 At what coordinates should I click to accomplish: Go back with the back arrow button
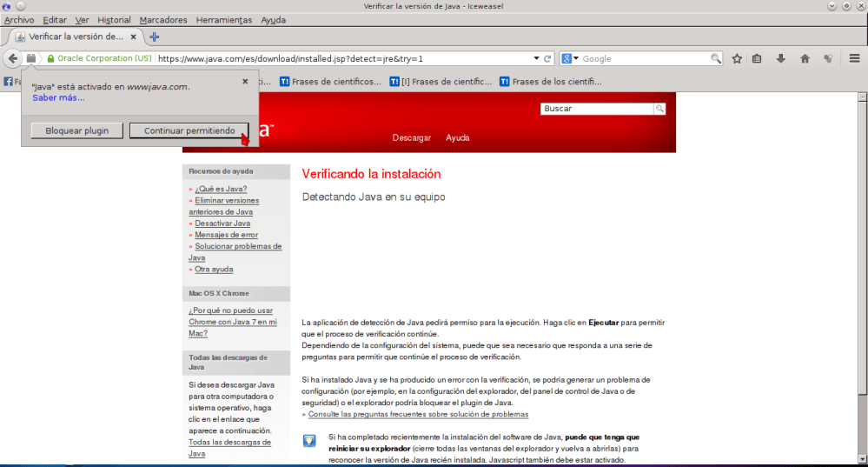(x=13, y=58)
